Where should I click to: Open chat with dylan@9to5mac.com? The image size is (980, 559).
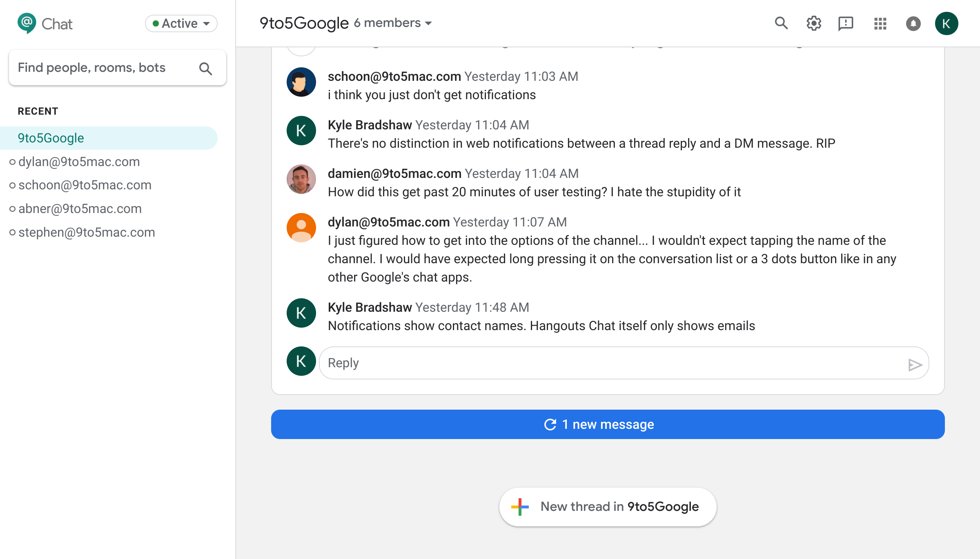coord(79,162)
